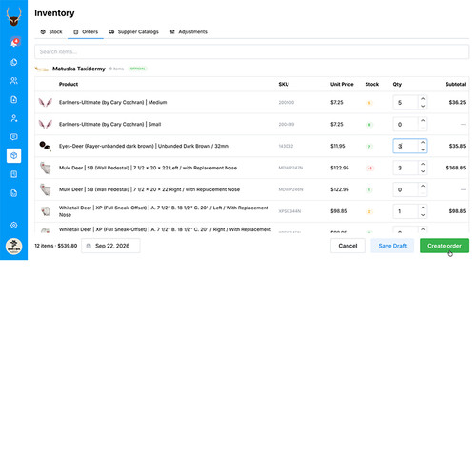The image size is (476, 476).
Task: Increase quantity for Earliners Small
Action: click(423, 121)
